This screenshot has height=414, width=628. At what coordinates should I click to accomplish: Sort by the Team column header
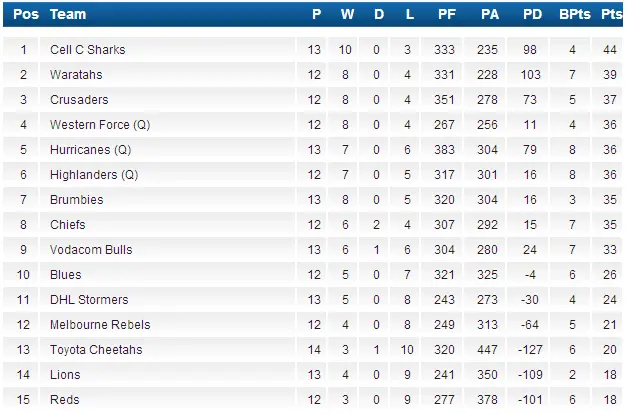(67, 14)
